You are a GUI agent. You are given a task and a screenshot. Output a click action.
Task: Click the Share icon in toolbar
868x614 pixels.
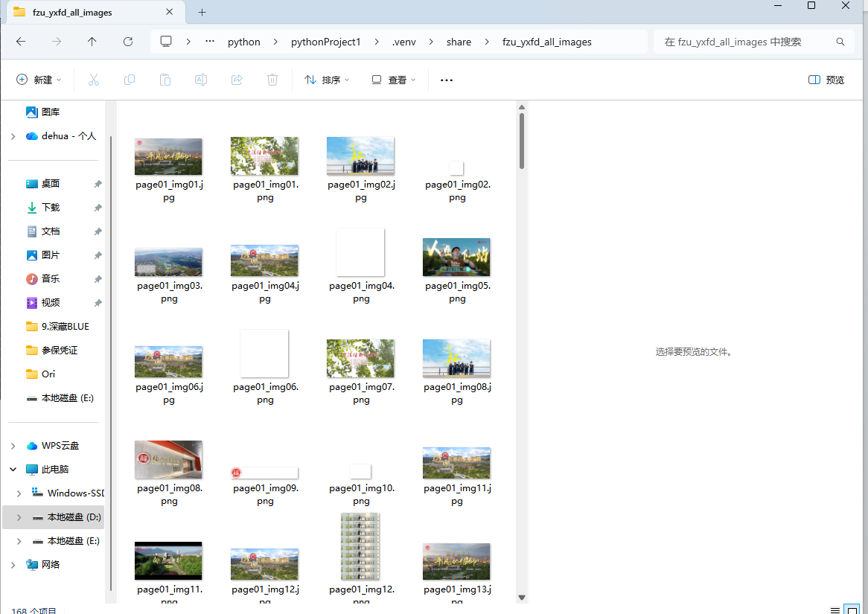click(237, 80)
